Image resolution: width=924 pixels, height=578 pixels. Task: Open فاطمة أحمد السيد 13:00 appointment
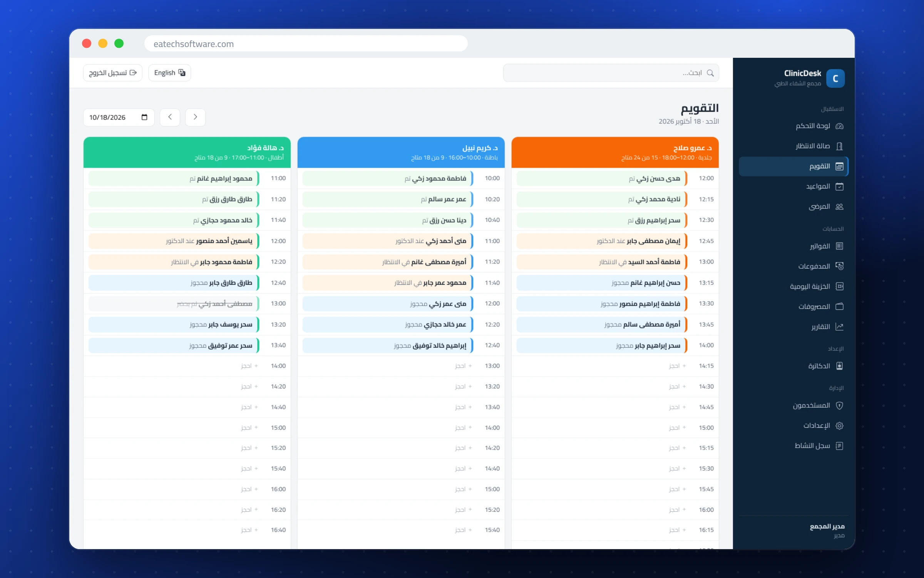coord(602,262)
